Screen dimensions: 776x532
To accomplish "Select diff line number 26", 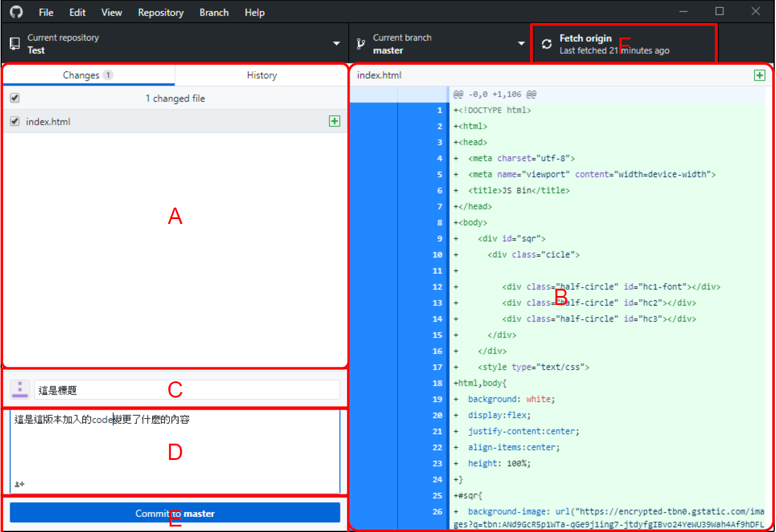I will 437,511.
